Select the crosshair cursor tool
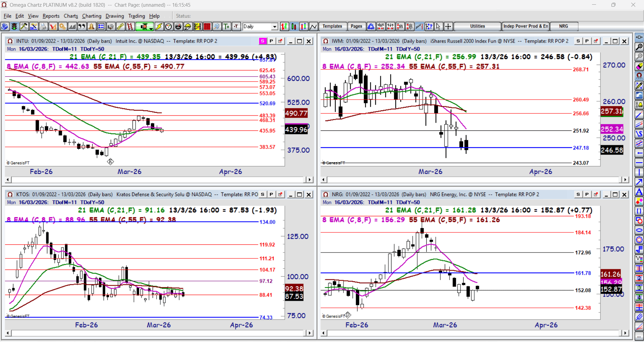This screenshot has width=644, height=342. coord(448,26)
